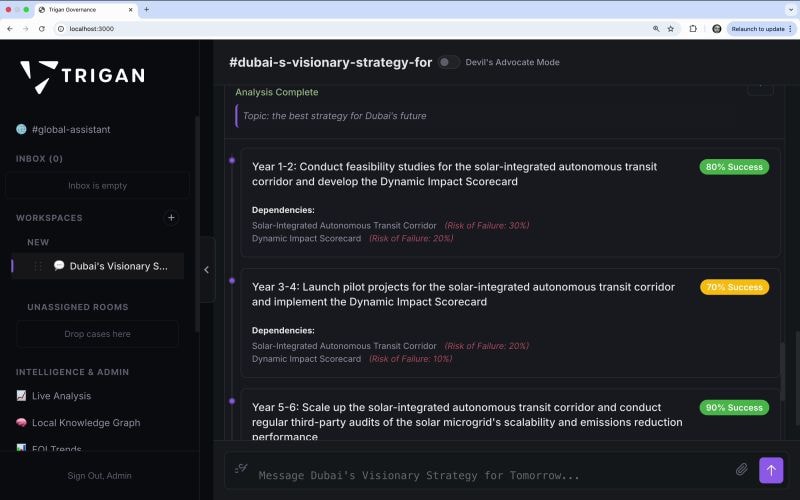Click the main chat vertical scrollbar

[x=797, y=378]
